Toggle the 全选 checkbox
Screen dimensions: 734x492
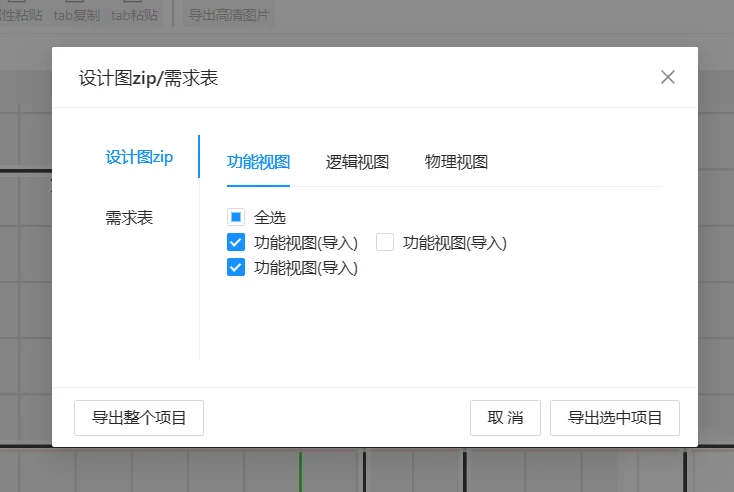point(236,217)
